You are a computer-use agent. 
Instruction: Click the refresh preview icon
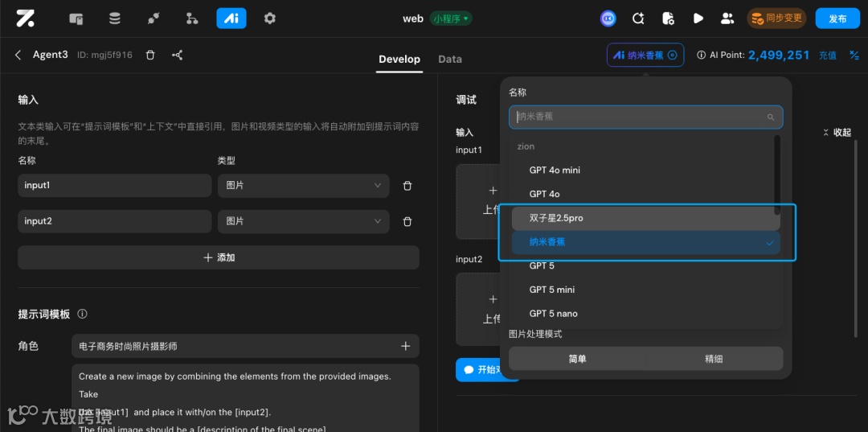point(638,19)
